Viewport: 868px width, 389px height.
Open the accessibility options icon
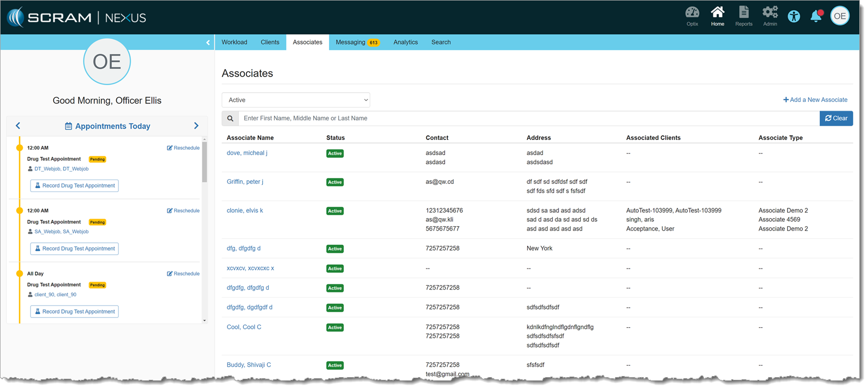794,16
